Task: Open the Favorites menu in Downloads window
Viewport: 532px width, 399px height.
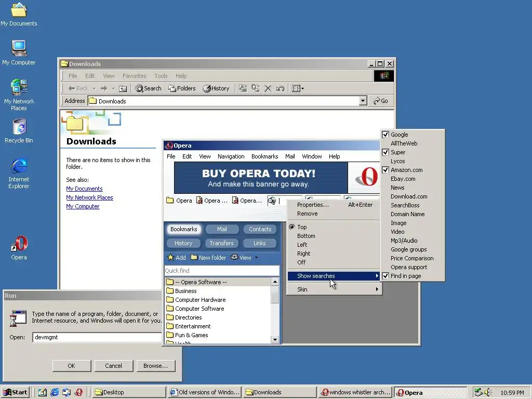Action: [135, 76]
